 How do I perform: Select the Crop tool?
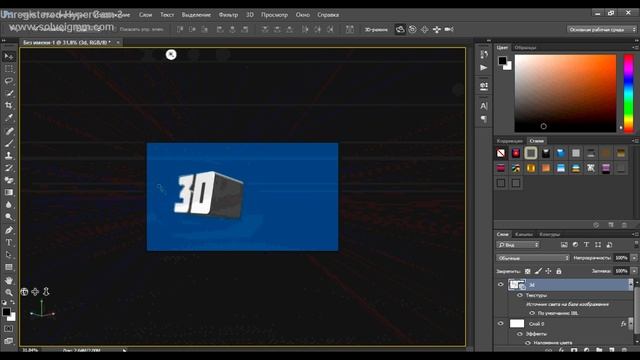[x=9, y=105]
